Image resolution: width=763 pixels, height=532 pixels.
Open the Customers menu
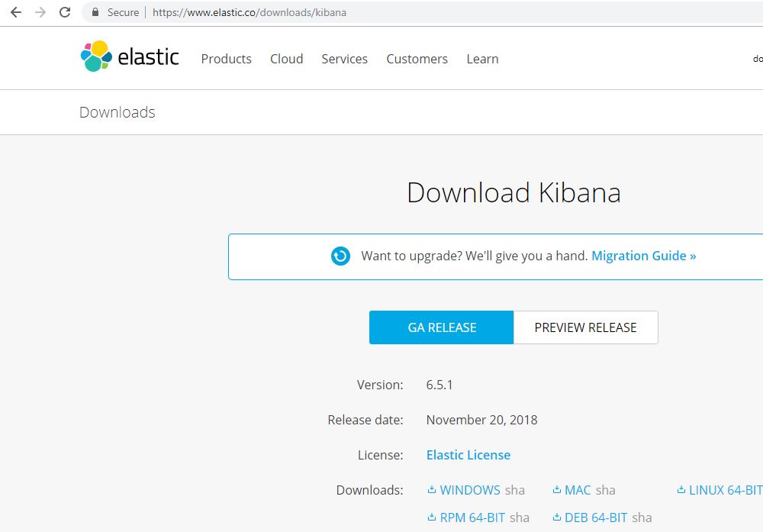click(x=417, y=59)
